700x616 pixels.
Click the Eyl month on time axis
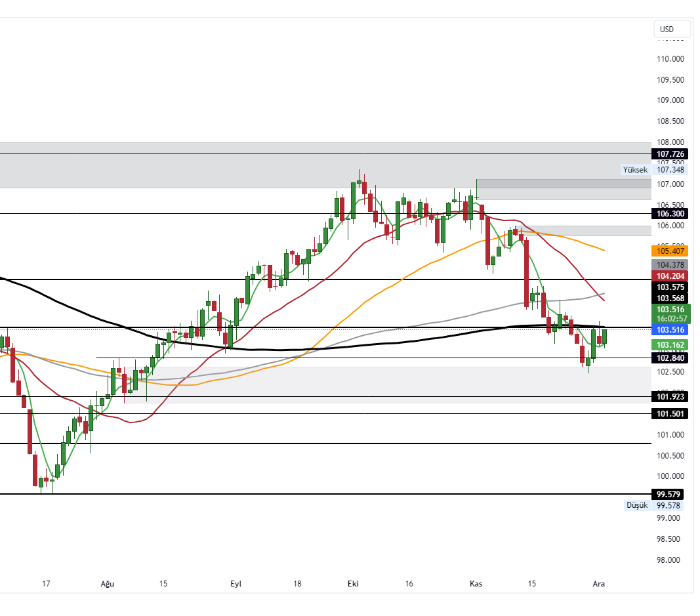[236, 583]
